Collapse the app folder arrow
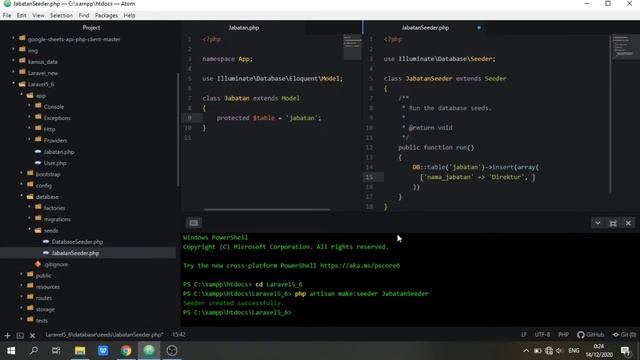 click(21, 95)
